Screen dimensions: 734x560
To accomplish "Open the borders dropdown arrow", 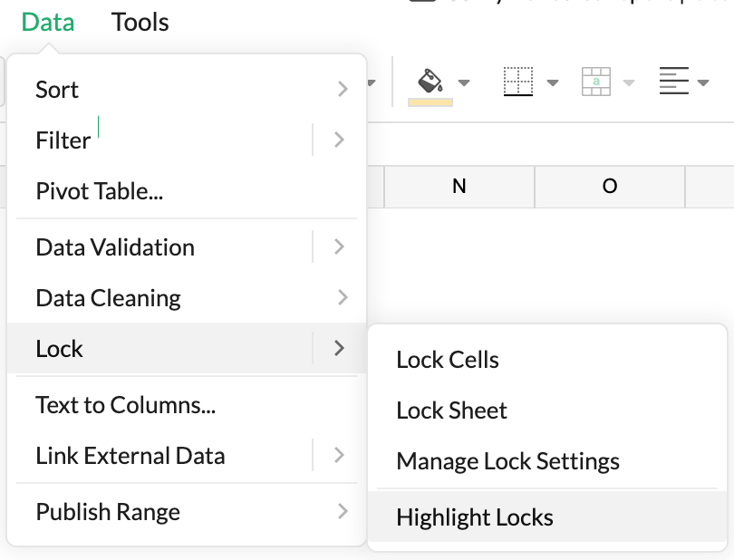I will click(552, 83).
